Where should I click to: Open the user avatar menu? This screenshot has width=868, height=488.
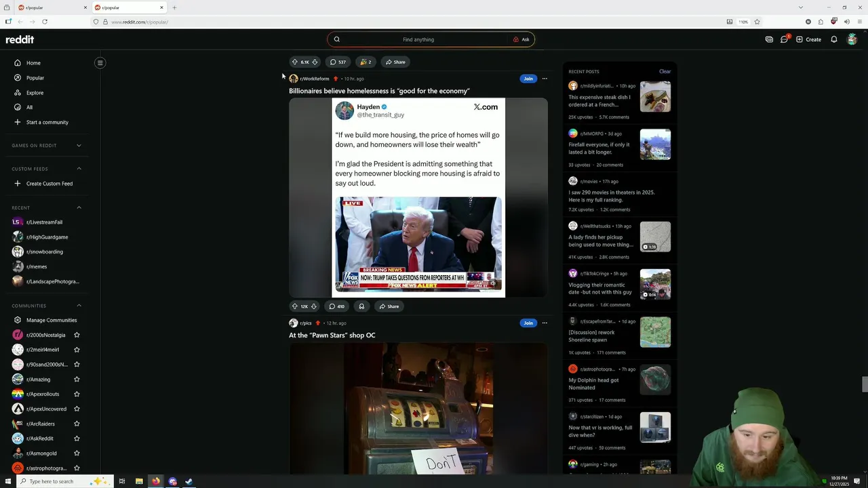point(852,39)
